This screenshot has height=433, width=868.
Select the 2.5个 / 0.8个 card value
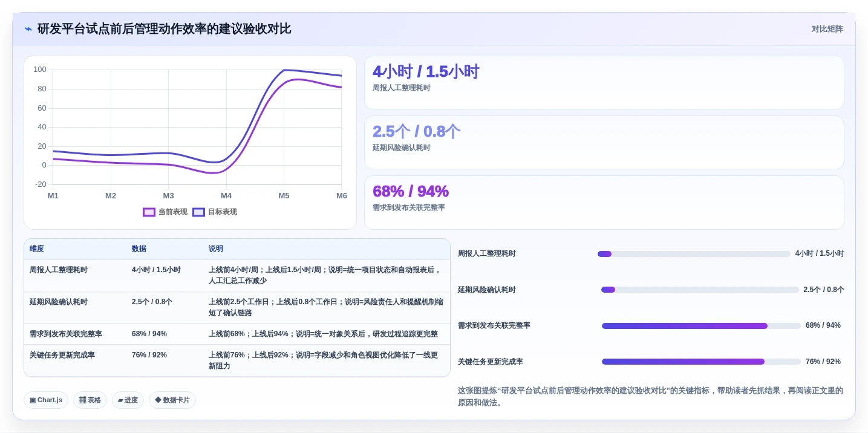(x=416, y=131)
